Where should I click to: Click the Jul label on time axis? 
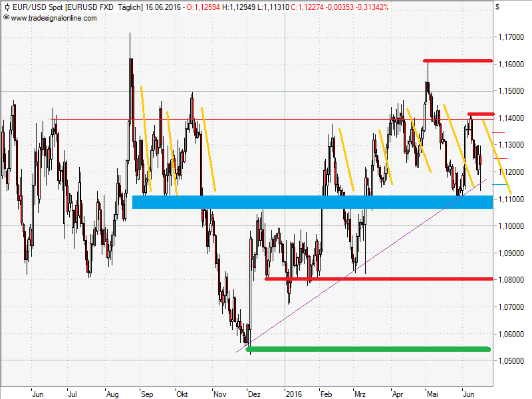(72, 394)
